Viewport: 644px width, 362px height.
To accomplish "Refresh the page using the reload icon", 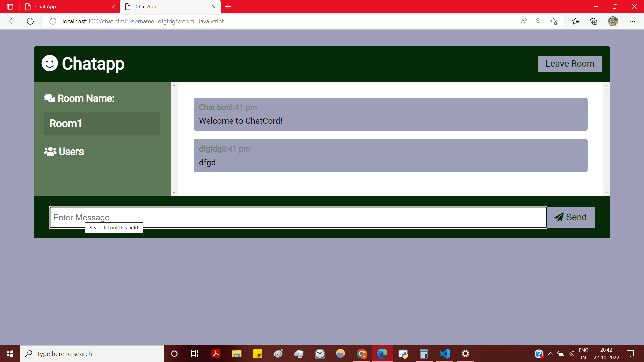I will 30,21.
